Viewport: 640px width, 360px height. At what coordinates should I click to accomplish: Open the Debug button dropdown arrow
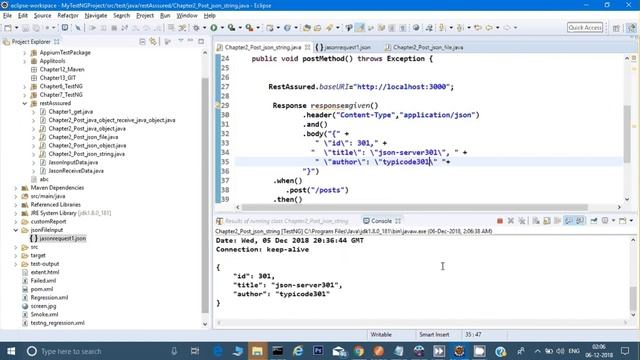coord(204,28)
